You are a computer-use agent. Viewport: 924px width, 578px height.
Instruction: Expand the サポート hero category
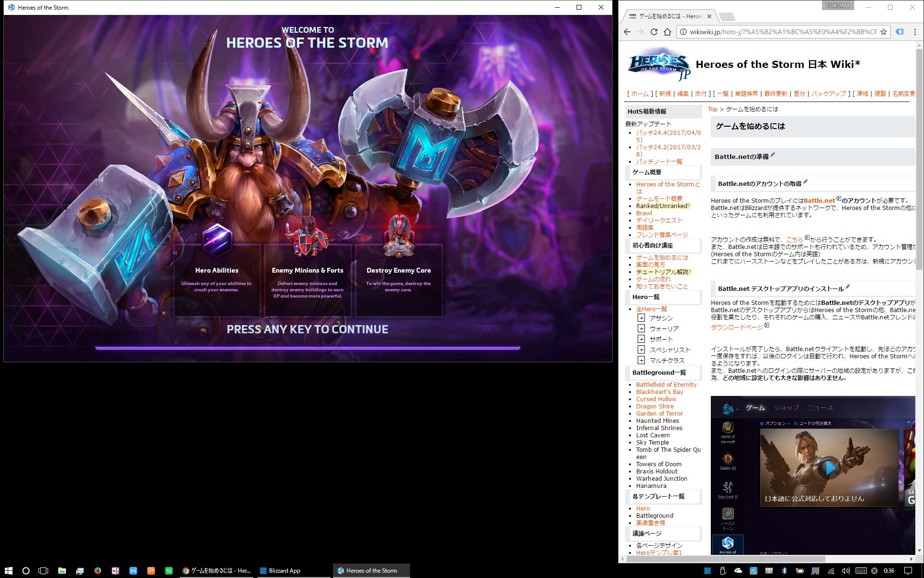641,339
